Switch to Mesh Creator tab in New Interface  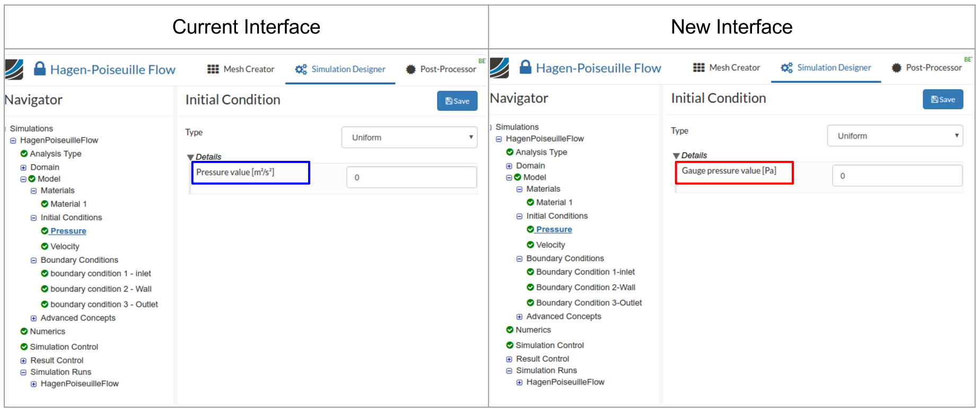(727, 68)
